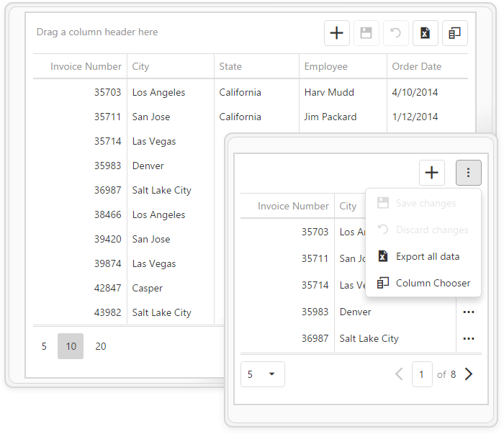504x434 pixels.
Task: Sort by Order Date column header
Action: pos(416,66)
